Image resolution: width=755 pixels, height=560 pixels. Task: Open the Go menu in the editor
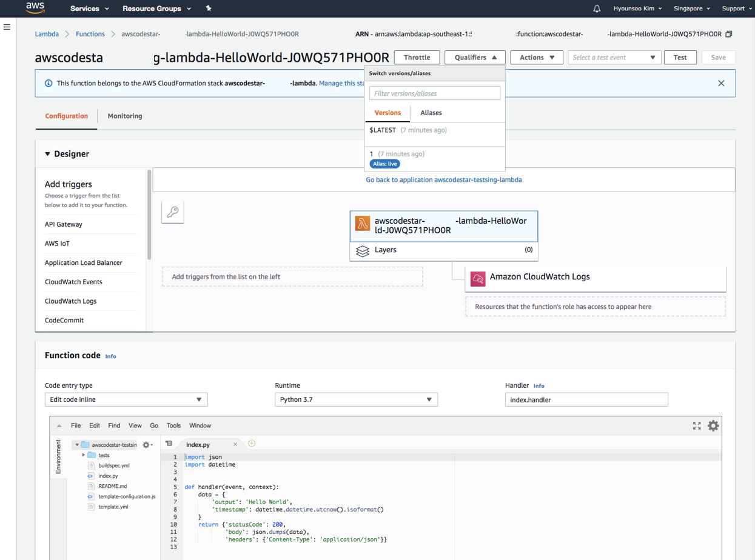point(154,425)
